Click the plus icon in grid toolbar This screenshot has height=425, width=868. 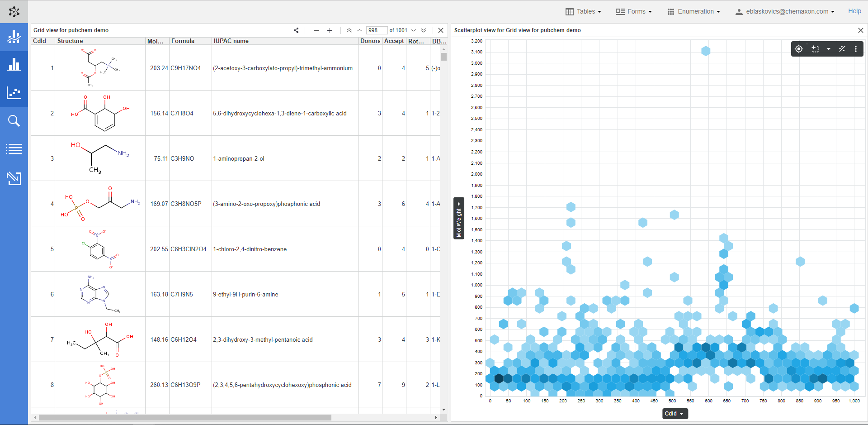click(330, 30)
